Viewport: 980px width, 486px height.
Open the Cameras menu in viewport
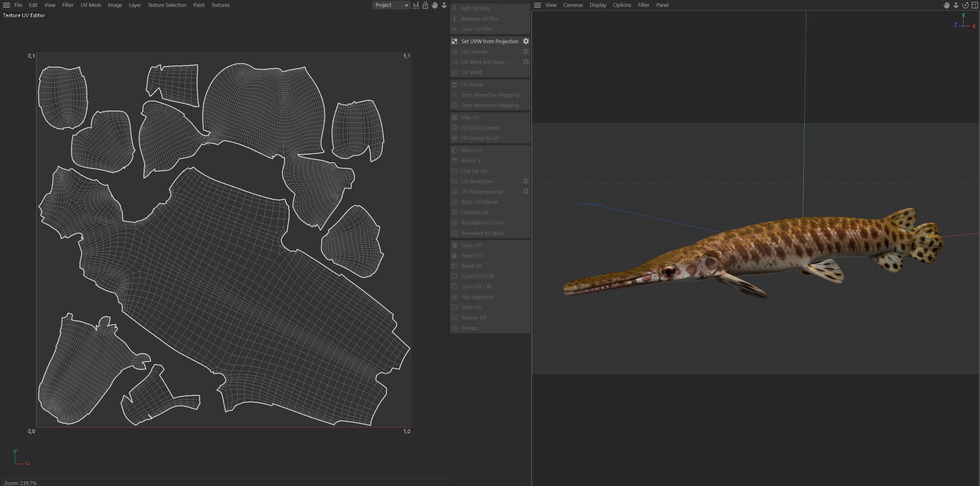573,5
